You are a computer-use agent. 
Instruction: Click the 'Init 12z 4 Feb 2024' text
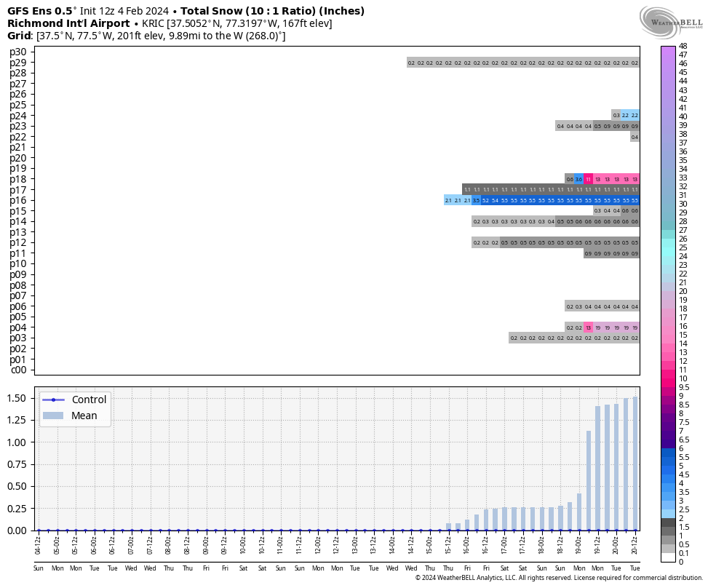[x=124, y=11]
